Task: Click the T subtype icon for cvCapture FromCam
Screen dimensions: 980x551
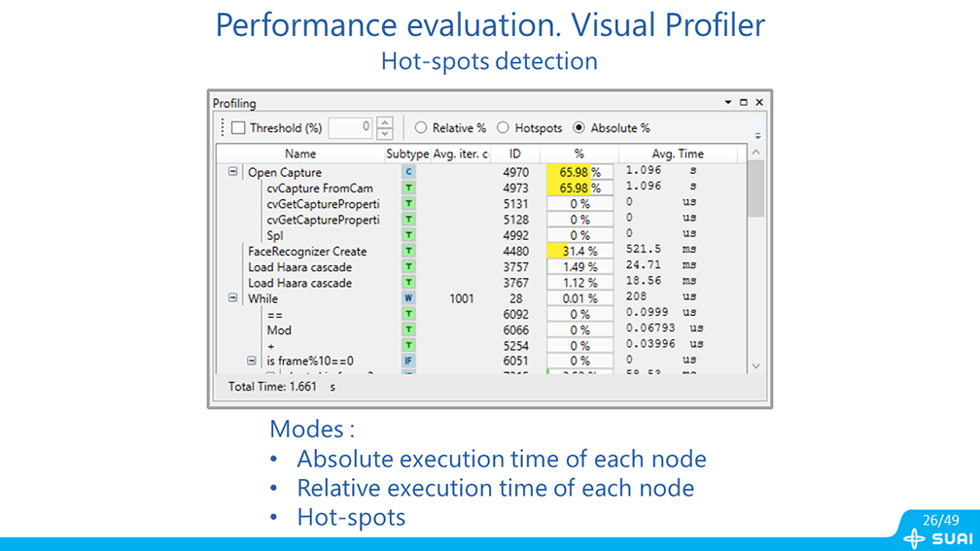Action: coord(408,188)
